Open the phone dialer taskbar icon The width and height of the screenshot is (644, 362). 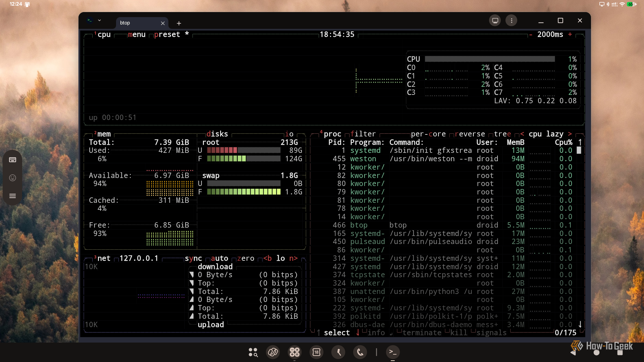360,352
